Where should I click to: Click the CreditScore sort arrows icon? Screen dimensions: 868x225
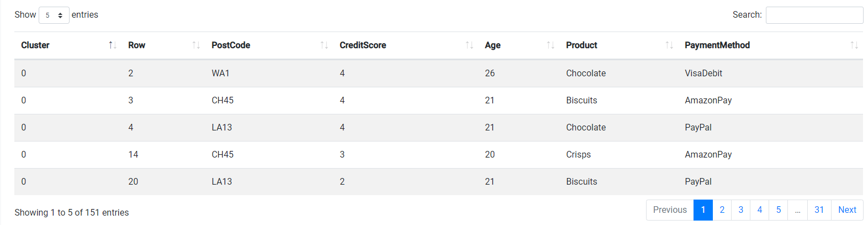click(469, 45)
